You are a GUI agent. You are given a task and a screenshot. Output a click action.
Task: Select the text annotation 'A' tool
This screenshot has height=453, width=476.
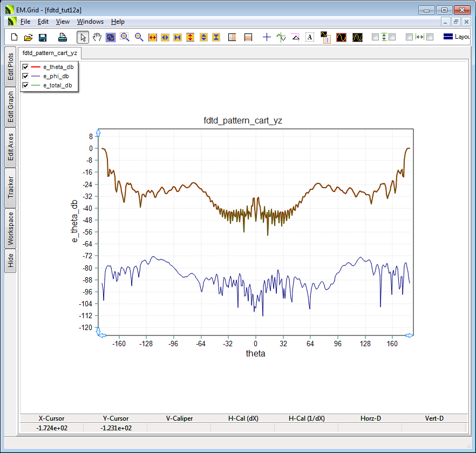(x=310, y=37)
